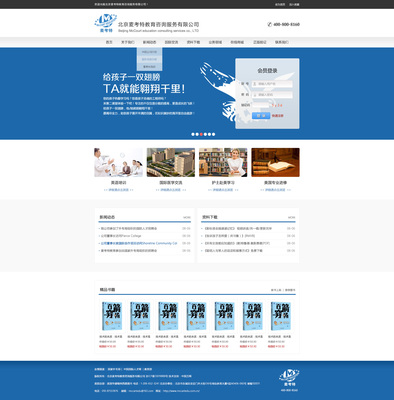This screenshot has height=400, width=394.
Task: Click the username input field
Action: pyautogui.click(x=272, y=84)
